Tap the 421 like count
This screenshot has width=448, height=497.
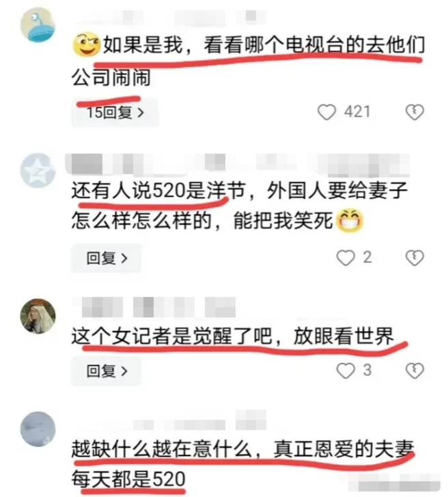(x=357, y=112)
